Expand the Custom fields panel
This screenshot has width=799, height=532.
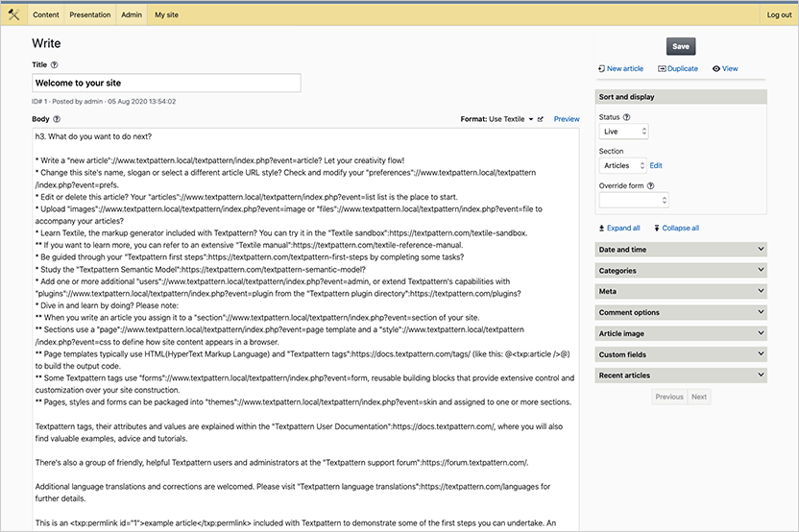click(681, 354)
